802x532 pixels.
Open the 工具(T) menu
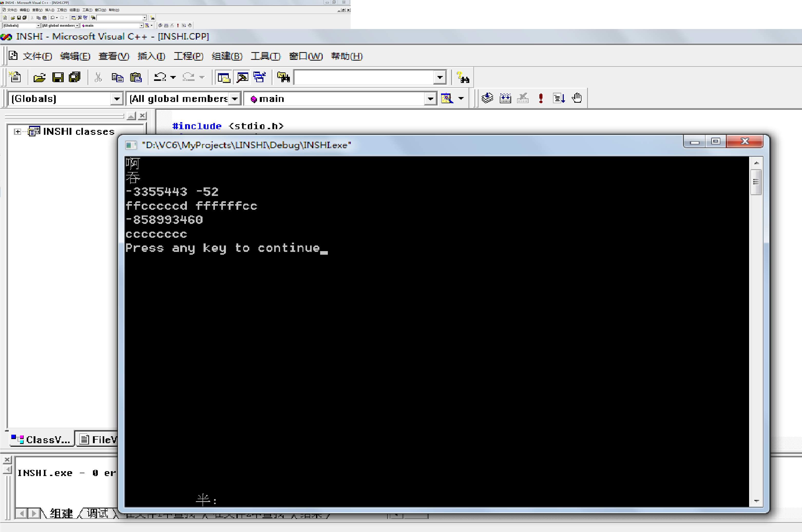pyautogui.click(x=266, y=56)
